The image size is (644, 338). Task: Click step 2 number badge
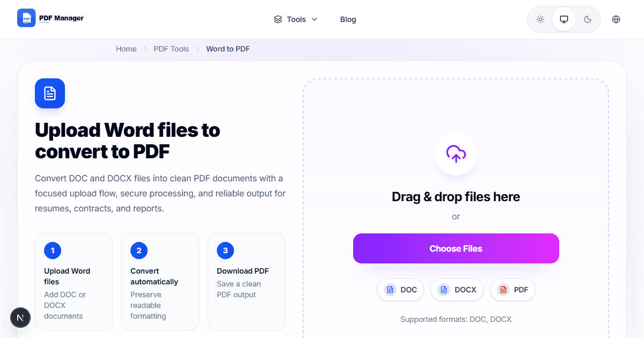[x=139, y=251]
